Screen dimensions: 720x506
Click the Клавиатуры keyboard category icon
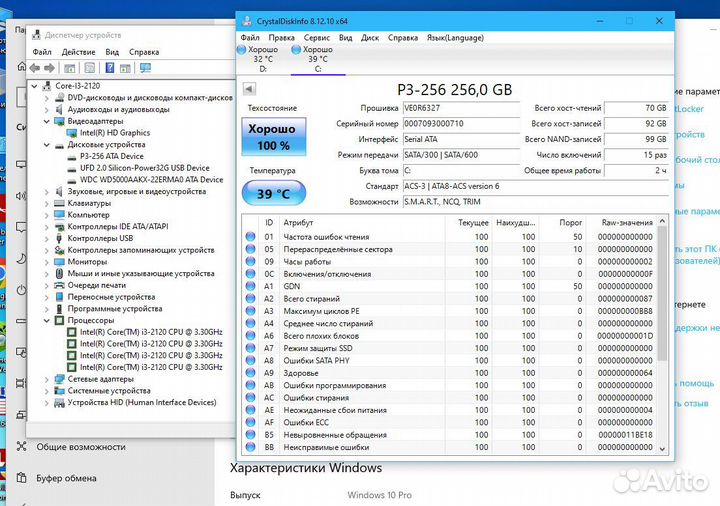(59, 203)
